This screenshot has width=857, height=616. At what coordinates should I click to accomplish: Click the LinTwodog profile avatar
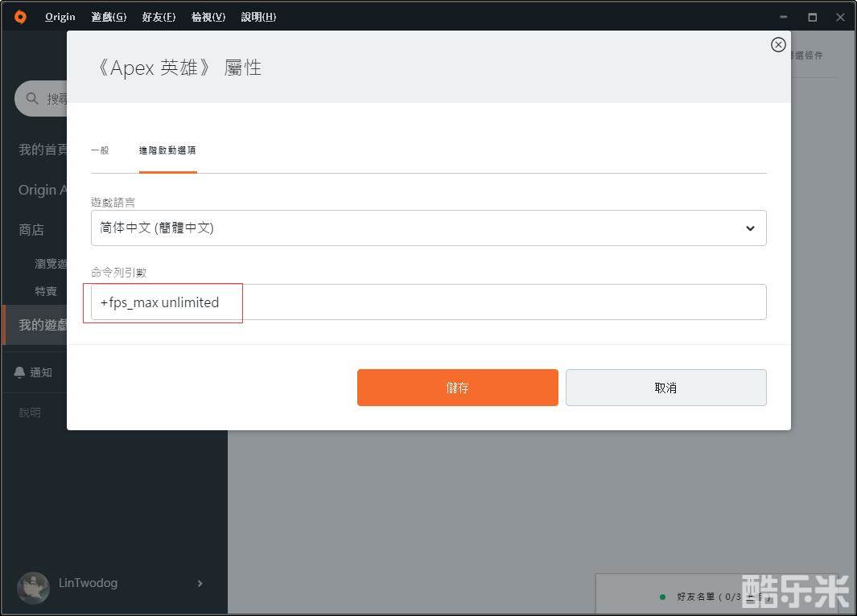[x=33, y=583]
